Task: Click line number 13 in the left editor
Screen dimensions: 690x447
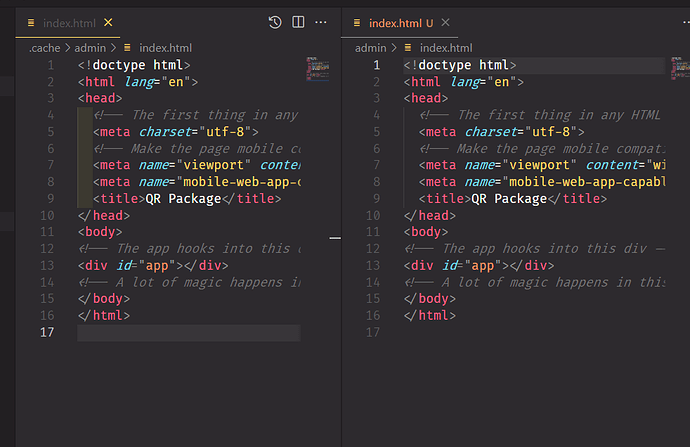Action: click(x=49, y=265)
